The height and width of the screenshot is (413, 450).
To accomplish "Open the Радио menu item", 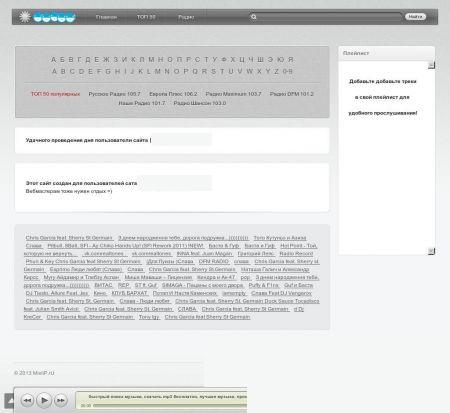I will [x=186, y=17].
